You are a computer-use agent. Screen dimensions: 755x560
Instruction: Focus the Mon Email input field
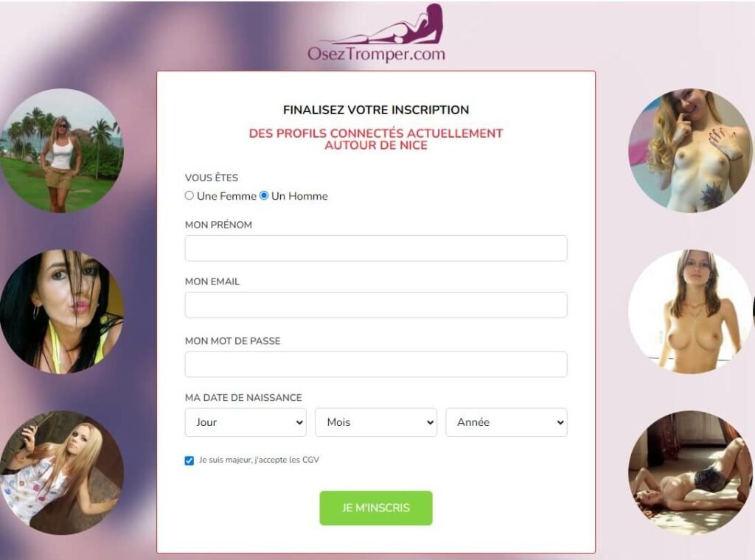pos(376,305)
